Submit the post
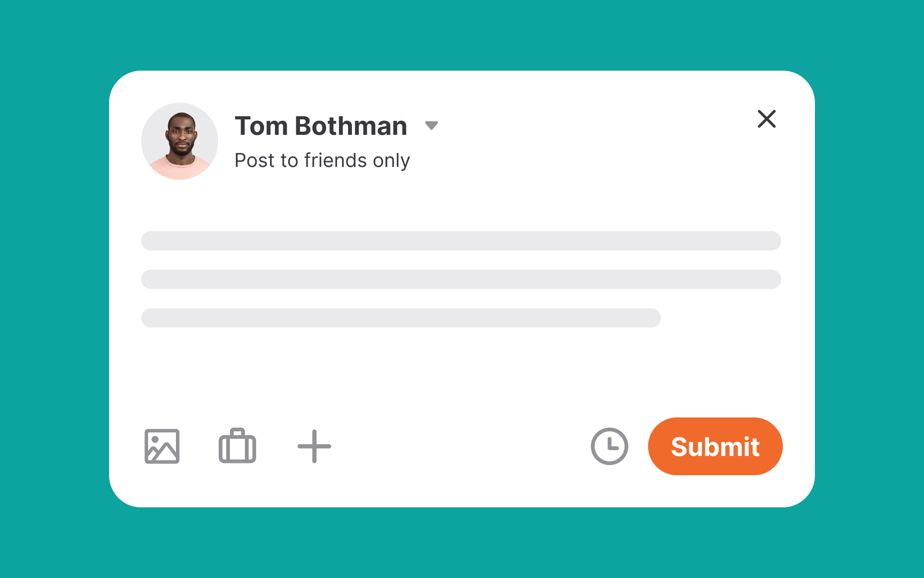Screen dimensions: 924x578 715,446
